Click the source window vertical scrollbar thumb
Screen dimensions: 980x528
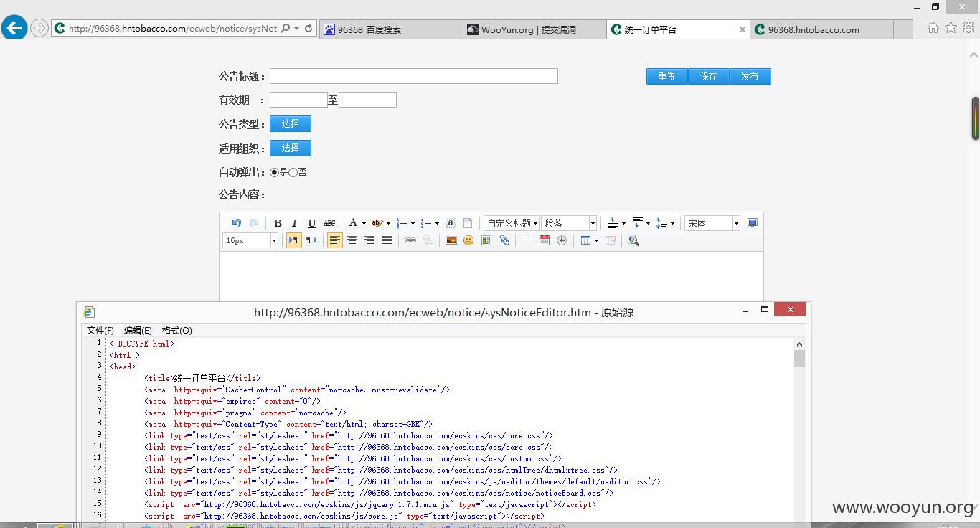pyautogui.click(x=800, y=358)
